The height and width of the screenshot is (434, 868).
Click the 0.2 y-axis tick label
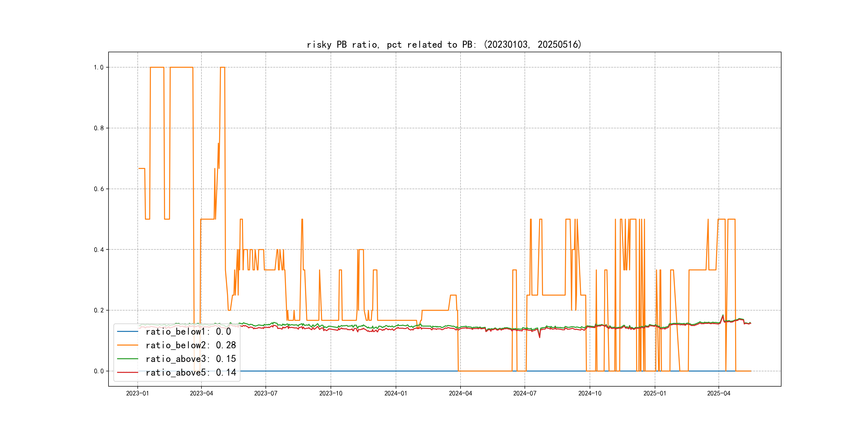click(x=98, y=310)
